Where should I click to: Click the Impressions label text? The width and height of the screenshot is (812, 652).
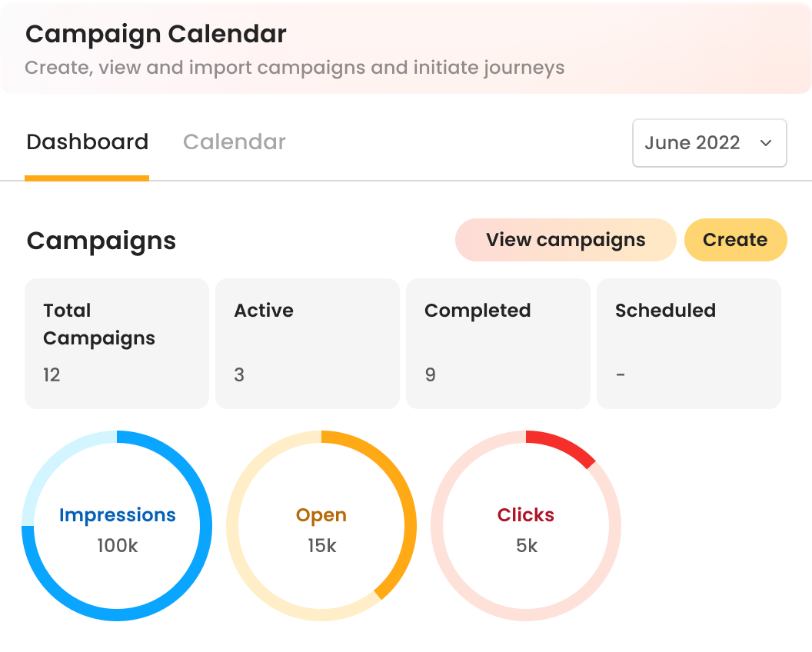(117, 515)
